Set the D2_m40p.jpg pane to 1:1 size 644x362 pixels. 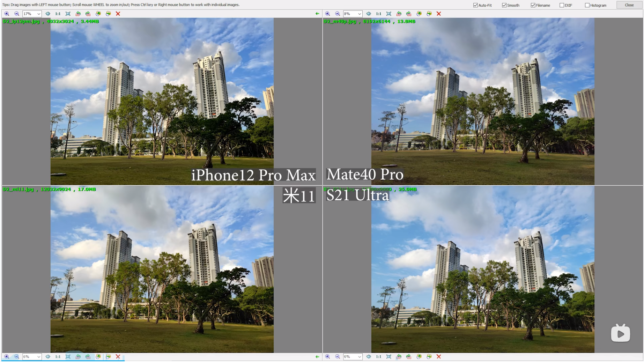click(x=378, y=14)
